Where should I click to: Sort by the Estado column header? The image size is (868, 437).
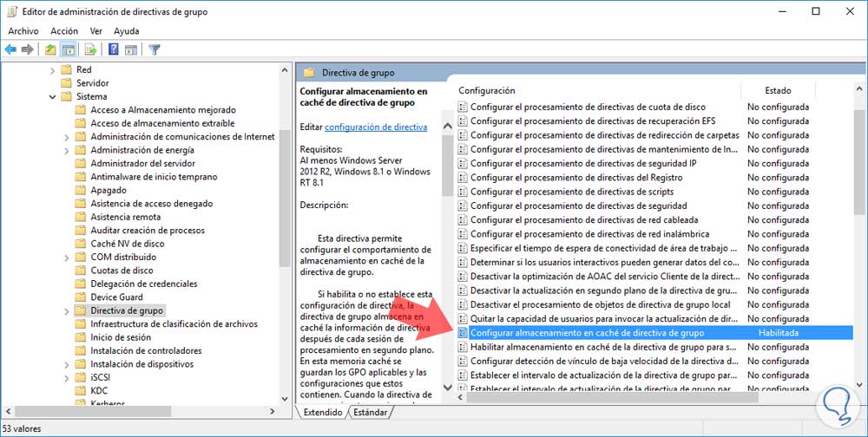pos(778,90)
